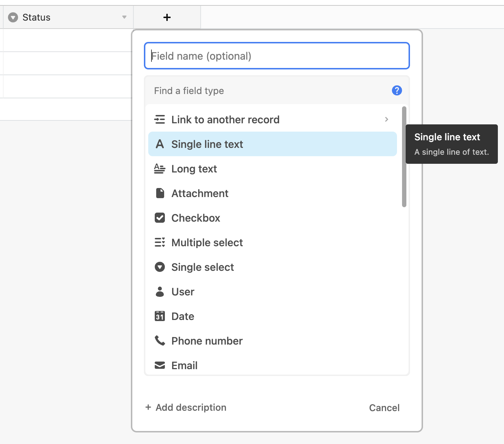Click the Status column filter icon

tap(12, 17)
